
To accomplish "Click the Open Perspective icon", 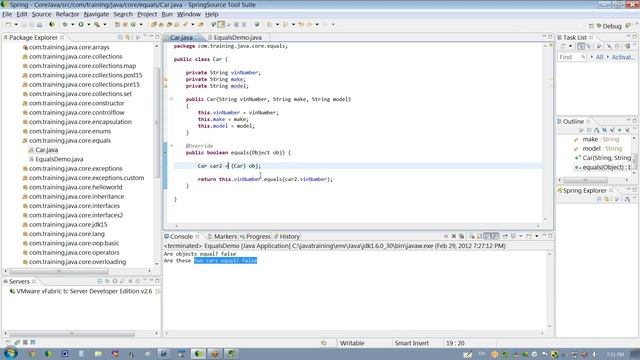I will tap(591, 26).
